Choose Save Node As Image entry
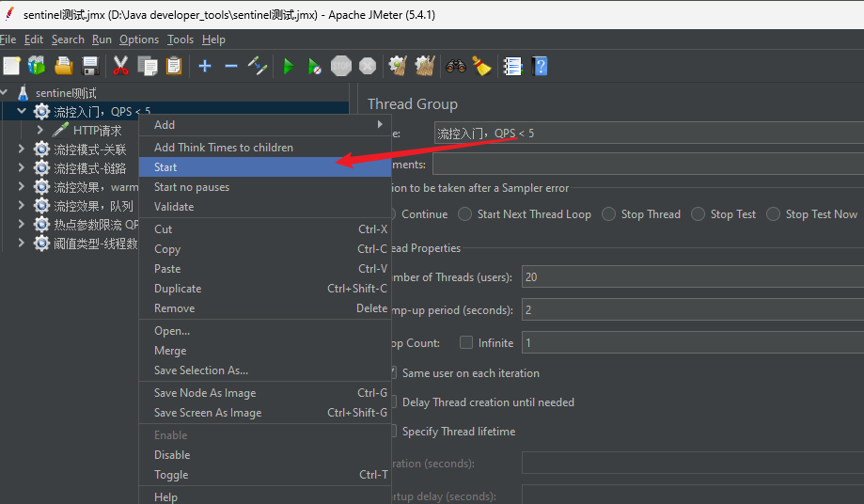Screen dimensions: 864x504 point(265,393)
